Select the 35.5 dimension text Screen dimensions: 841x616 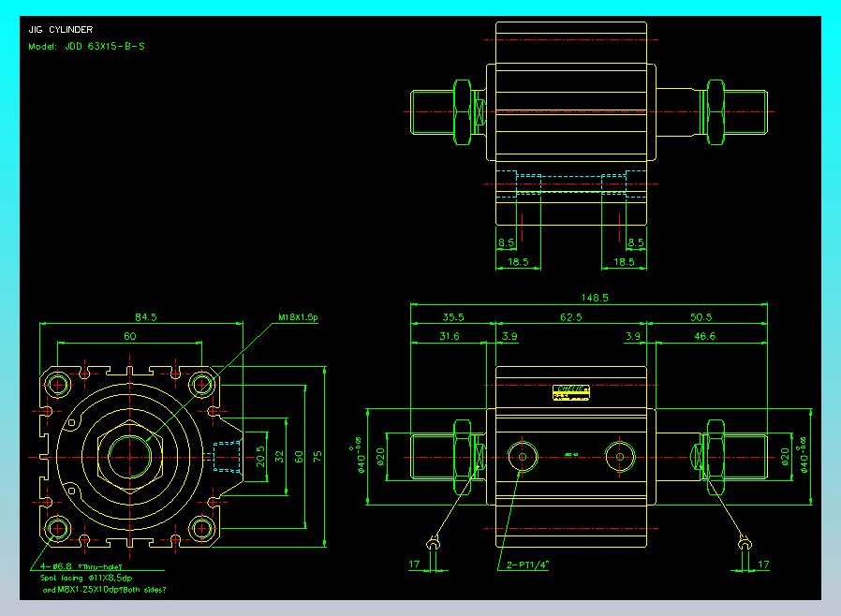coord(453,316)
